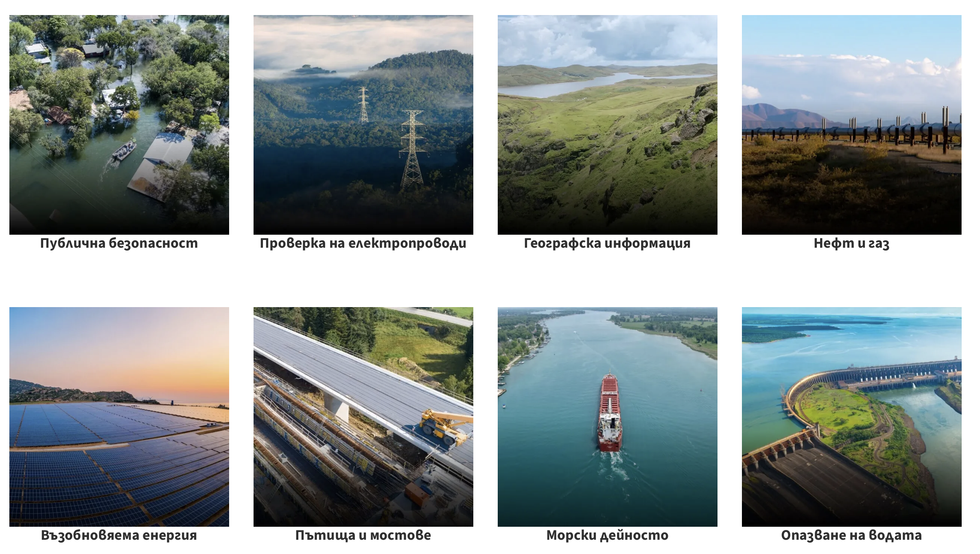Click the boat in the flooded street
The height and width of the screenshot is (554, 980).
click(124, 150)
